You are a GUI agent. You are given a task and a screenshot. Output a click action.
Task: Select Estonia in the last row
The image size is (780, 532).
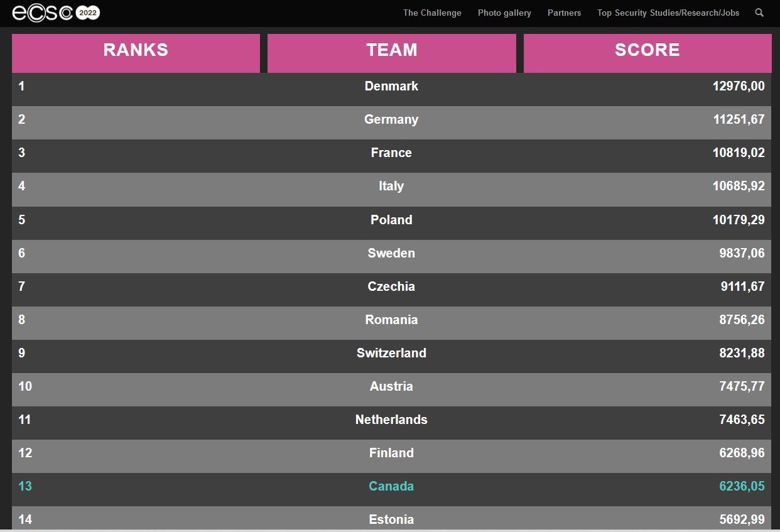click(x=391, y=519)
